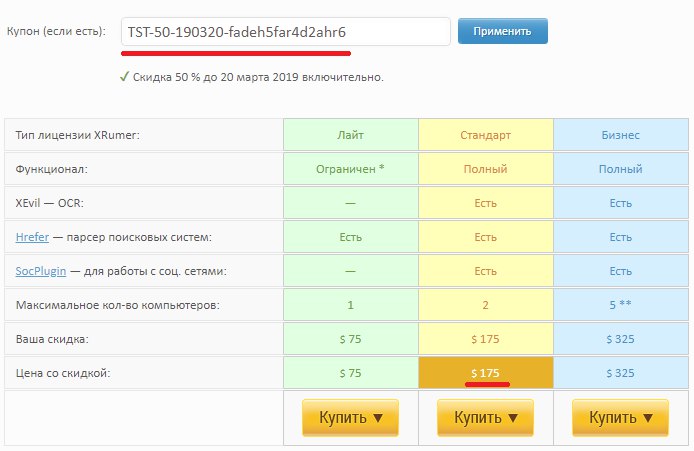This screenshot has height=451, width=694.
Task: Open the Hrefer link
Action: click(32, 237)
